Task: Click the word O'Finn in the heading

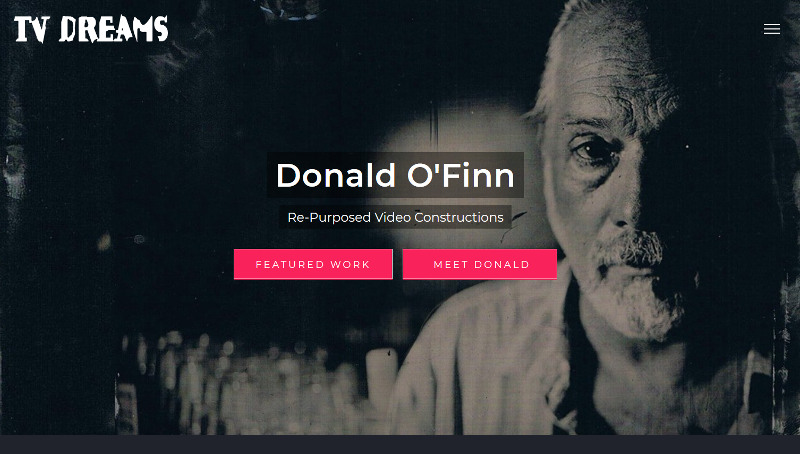Action: [x=461, y=175]
